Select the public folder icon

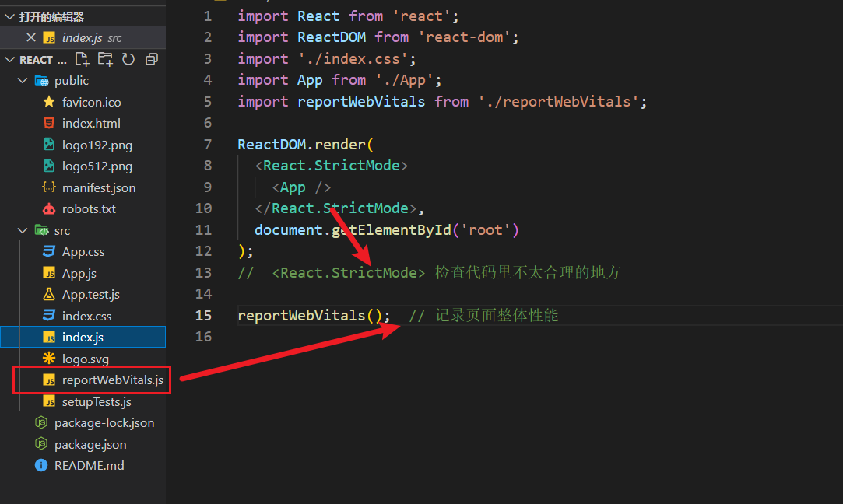point(41,81)
